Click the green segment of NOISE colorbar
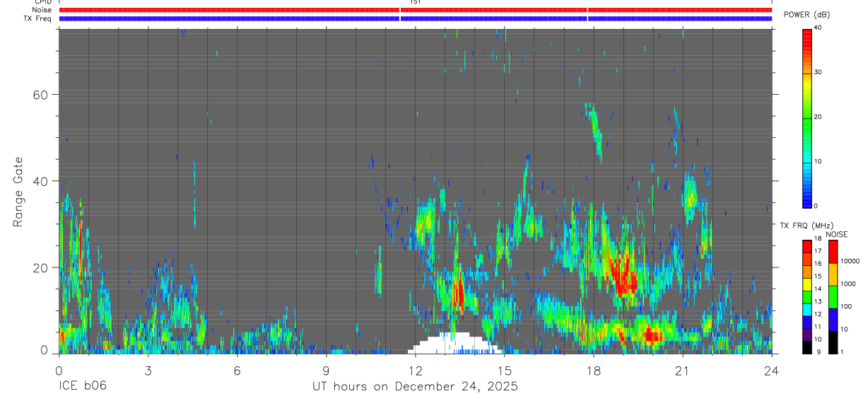The width and height of the screenshot is (868, 401). point(833,297)
